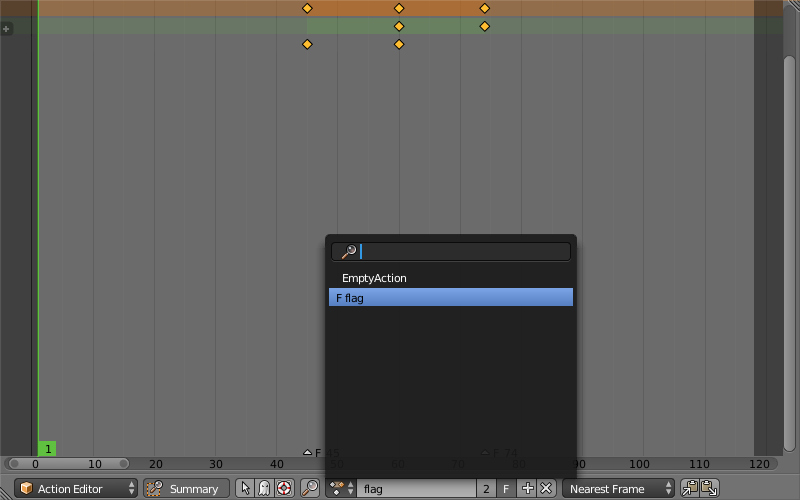The height and width of the screenshot is (500, 800).
Task: Open the Nearest Frame snapping dropdown
Action: [x=618, y=488]
